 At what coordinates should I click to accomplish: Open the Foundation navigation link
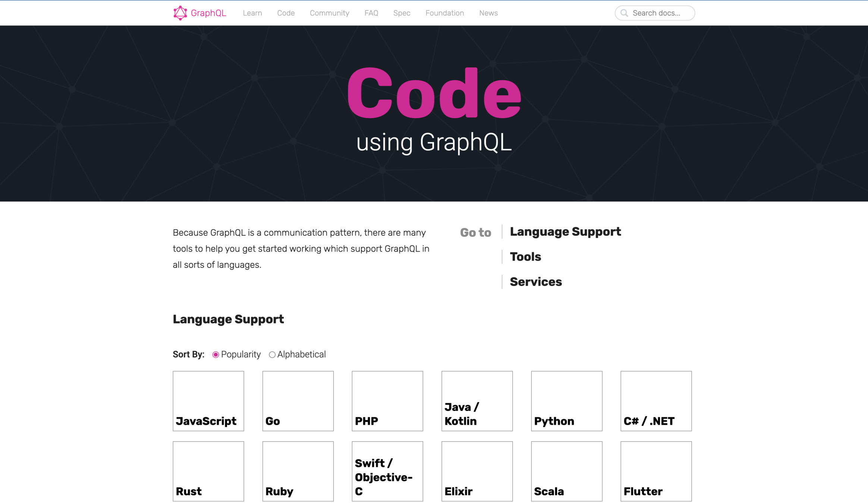444,13
